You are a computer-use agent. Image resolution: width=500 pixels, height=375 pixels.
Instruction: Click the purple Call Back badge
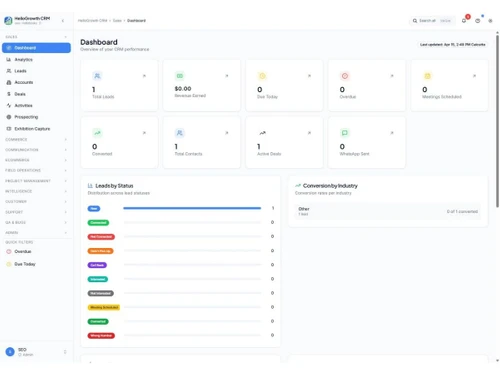pyautogui.click(x=97, y=265)
